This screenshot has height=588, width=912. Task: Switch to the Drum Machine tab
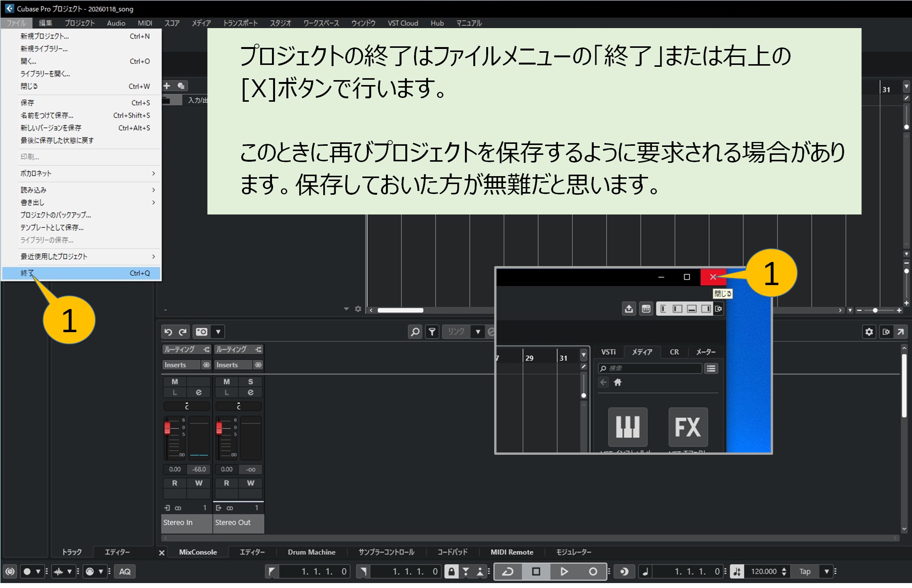(311, 552)
